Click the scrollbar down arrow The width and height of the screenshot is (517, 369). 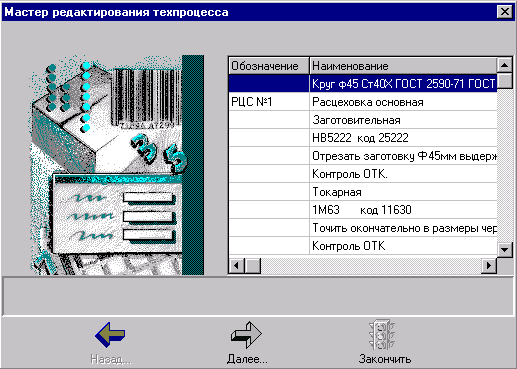click(x=504, y=249)
